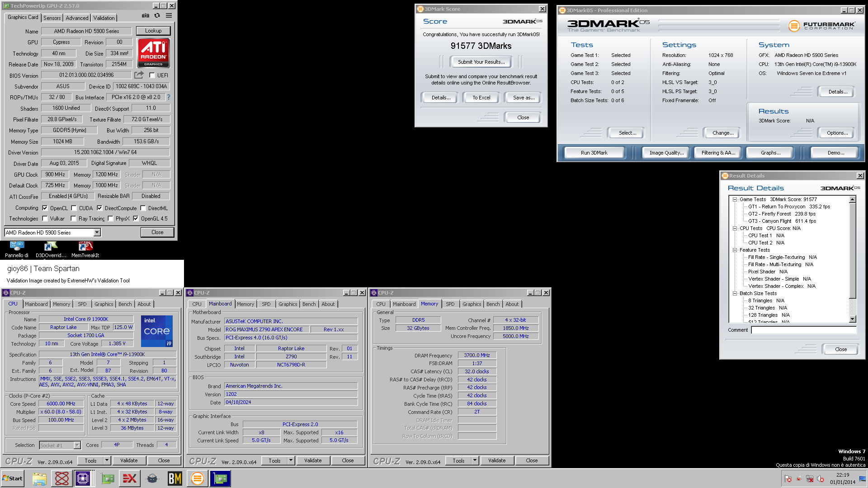Click the Run 3DMark button
This screenshot has width=868, height=488.
594,153
